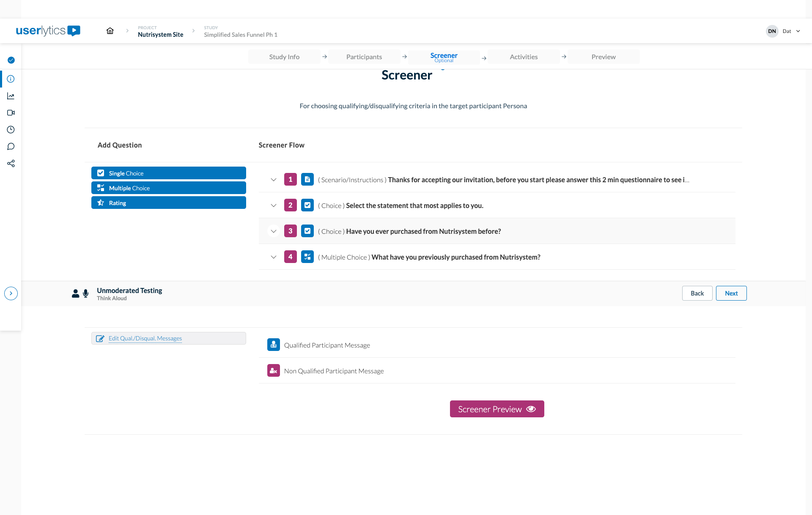Click the question text 'Have you ever purchased from Nutrisystem before?'
The width and height of the screenshot is (812, 515).
[x=423, y=231]
